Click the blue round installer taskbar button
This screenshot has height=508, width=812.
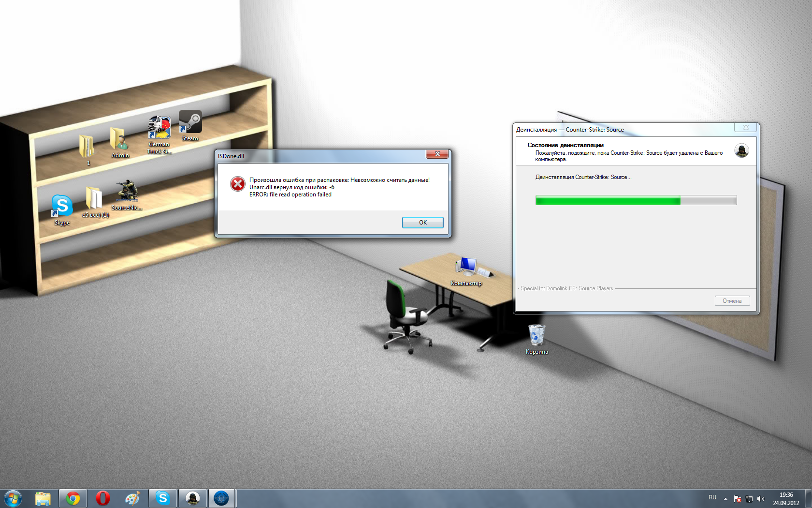point(222,498)
